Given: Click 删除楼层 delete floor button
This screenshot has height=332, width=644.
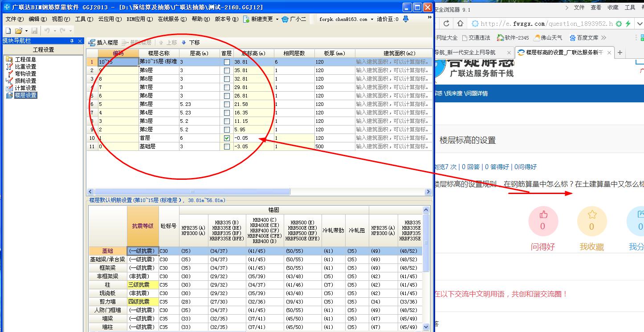Looking at the screenshot, I should (x=137, y=43).
